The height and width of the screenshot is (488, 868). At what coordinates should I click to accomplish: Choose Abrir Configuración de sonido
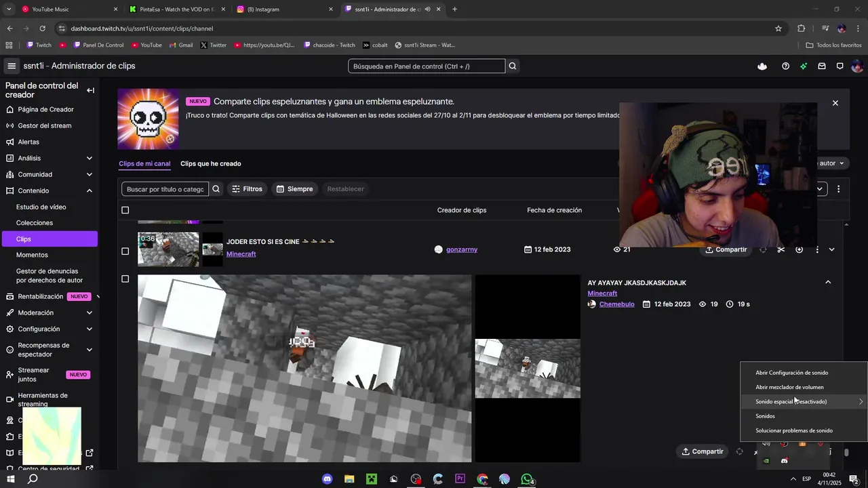coord(804,372)
